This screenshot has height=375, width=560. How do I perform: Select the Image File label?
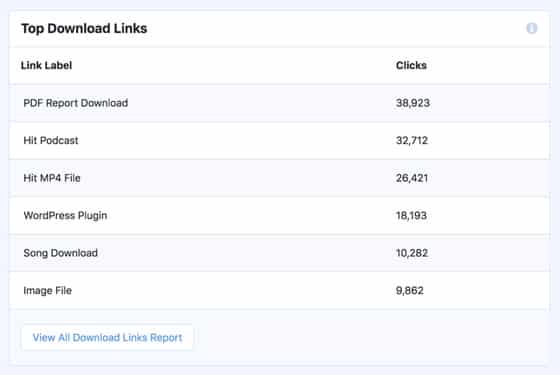(48, 291)
